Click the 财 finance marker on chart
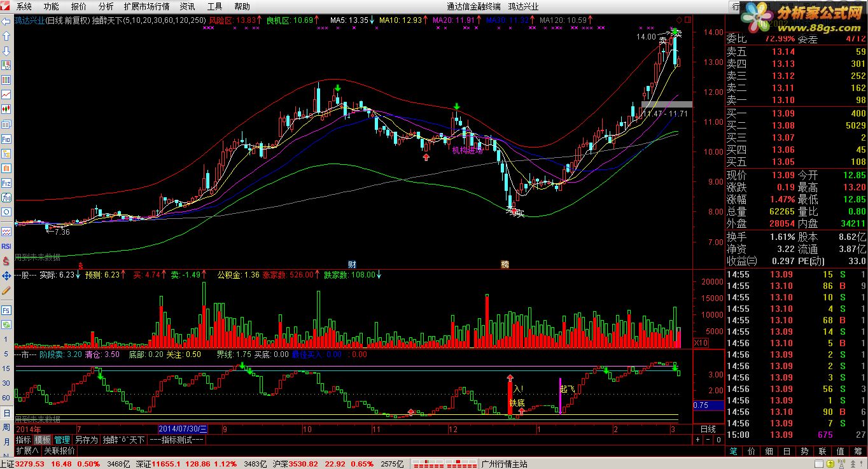The height and width of the screenshot is (469, 868). click(351, 264)
